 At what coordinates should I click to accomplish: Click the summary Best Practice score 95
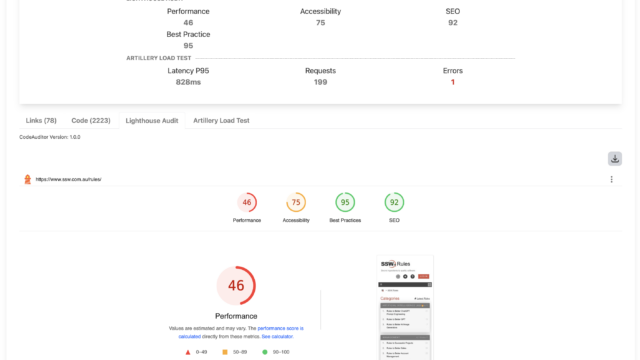tap(188, 45)
